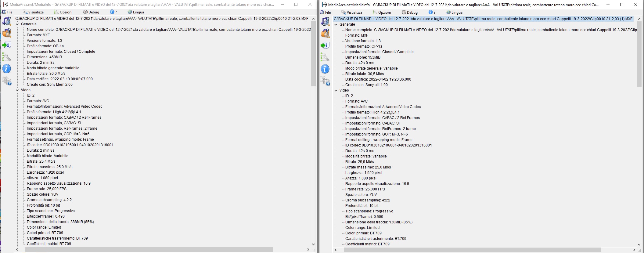Viewport: 644px width, 253px height.
Task: Select 'Profilo formato: High 4:2:2@L4.1' row, right window
Action: tap(372, 112)
